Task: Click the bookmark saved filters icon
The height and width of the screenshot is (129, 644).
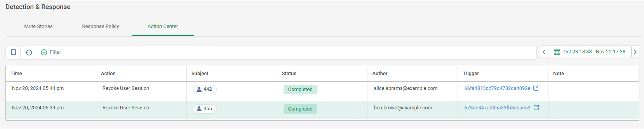Action: click(x=13, y=52)
